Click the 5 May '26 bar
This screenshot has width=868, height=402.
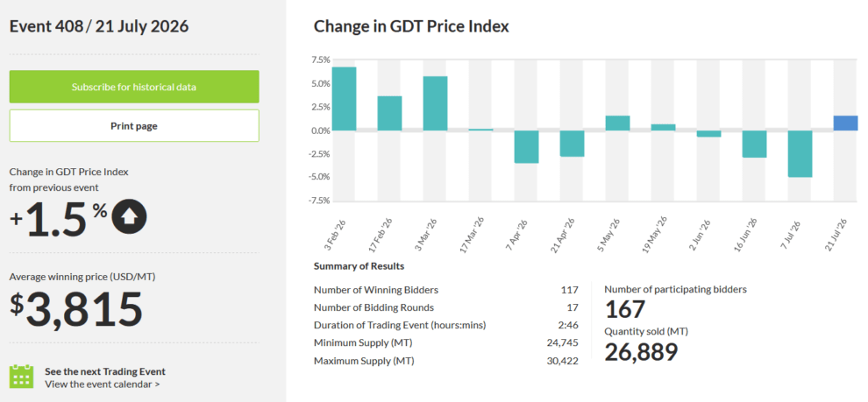click(x=618, y=123)
